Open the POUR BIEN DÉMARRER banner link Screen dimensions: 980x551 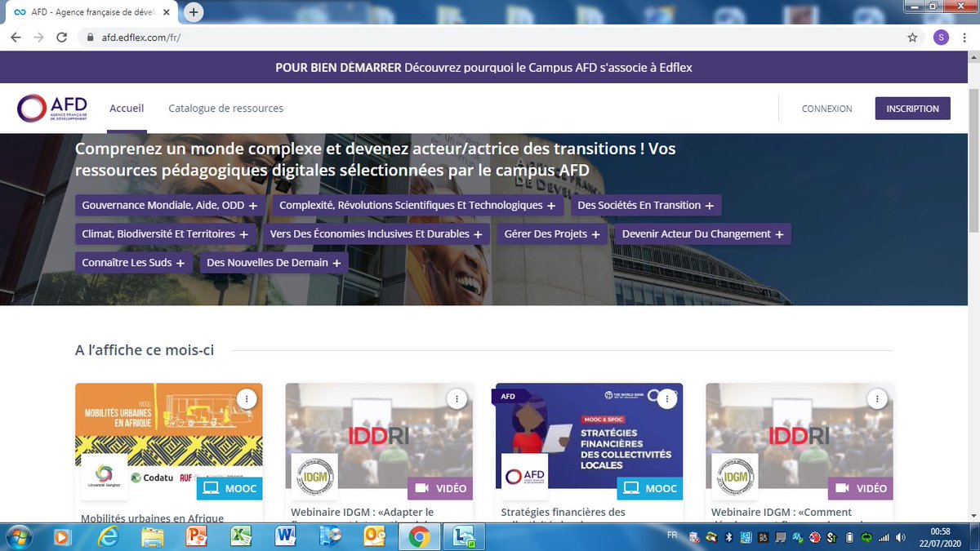click(x=483, y=68)
